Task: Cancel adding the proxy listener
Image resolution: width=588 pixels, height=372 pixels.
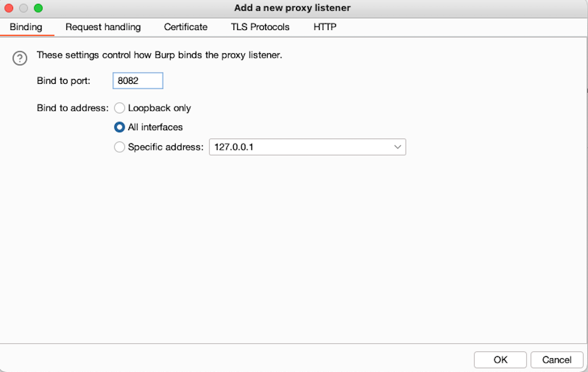Action: 557,359
